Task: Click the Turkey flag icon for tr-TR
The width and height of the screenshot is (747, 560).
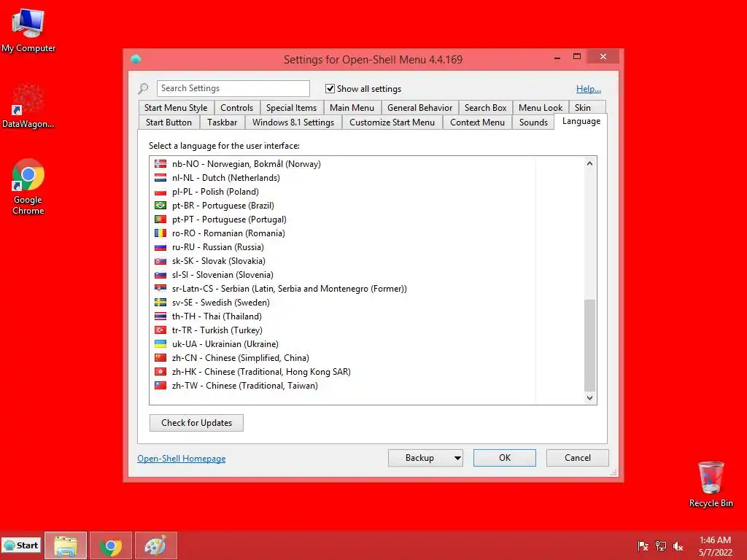Action: (160, 330)
